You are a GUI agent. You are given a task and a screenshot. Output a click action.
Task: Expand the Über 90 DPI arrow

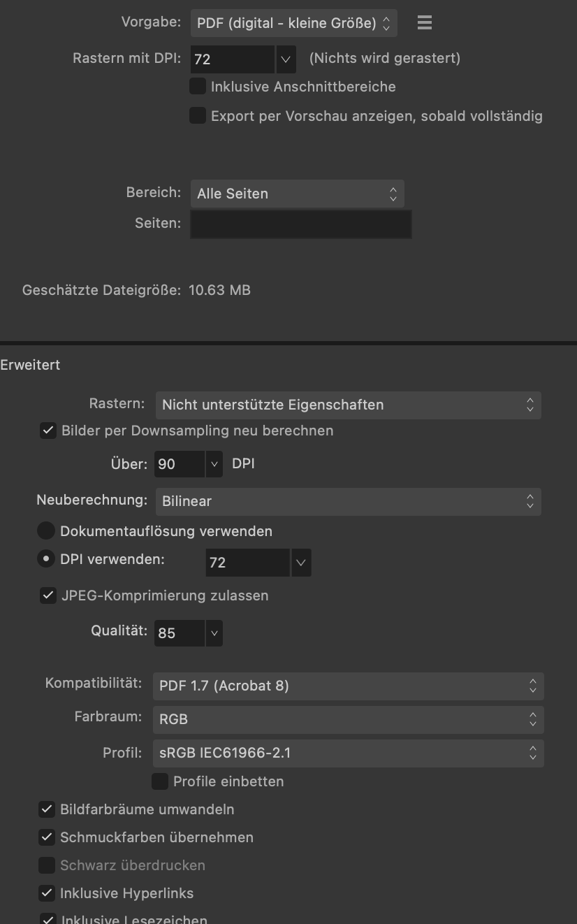214,464
